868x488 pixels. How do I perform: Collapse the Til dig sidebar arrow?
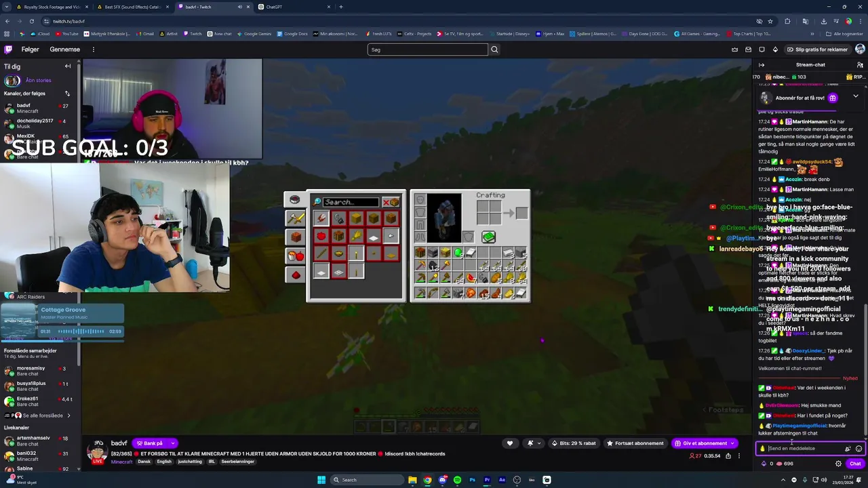[68, 66]
